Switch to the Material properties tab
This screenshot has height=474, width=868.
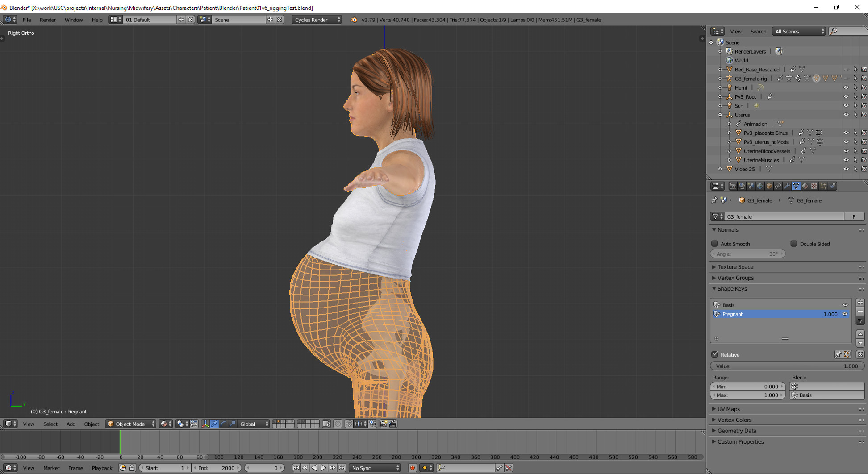click(805, 186)
